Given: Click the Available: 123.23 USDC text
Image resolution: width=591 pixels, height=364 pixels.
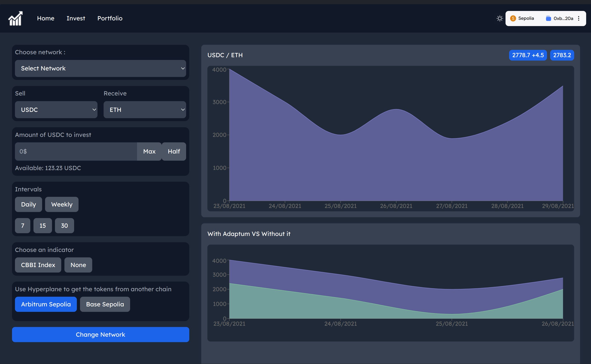Looking at the screenshot, I should (48, 168).
